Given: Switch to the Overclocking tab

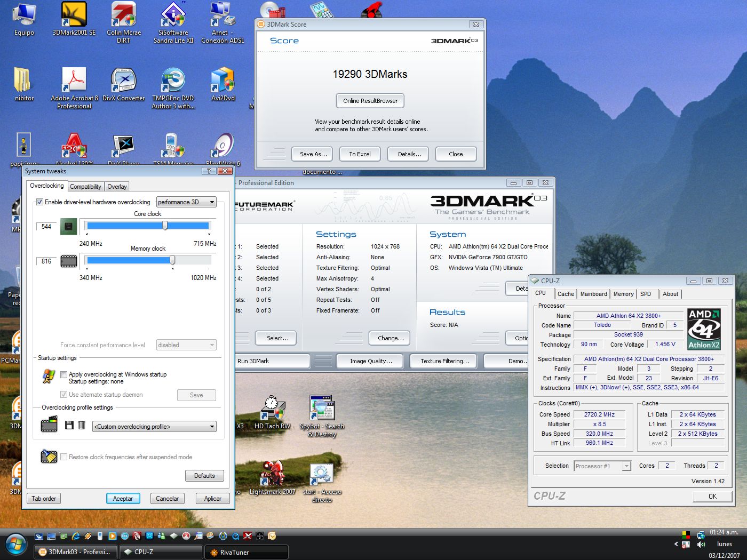Looking at the screenshot, I should [46, 186].
